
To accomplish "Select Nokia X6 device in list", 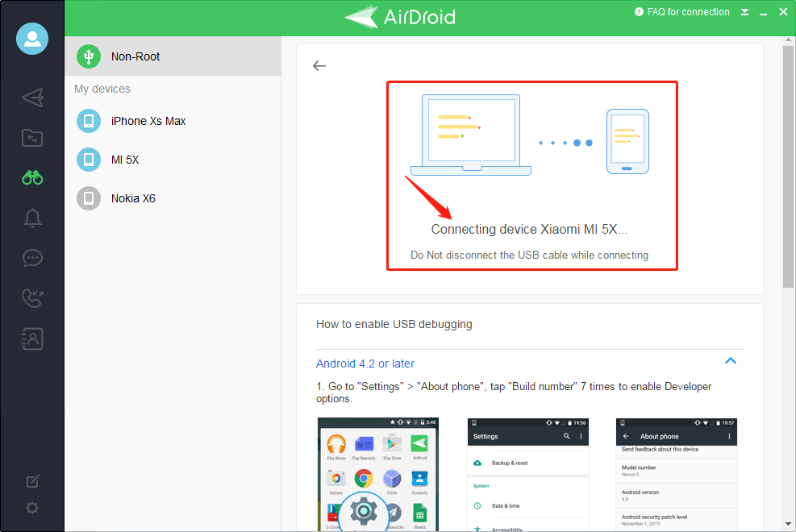I will coord(133,198).
